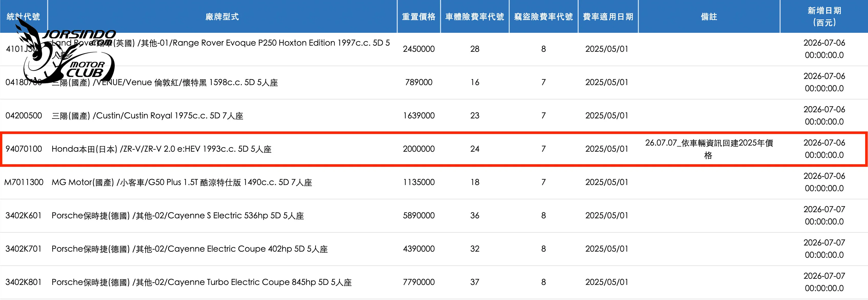Viewport: 868px width, 300px height.
Task: Select the Range Rover Evoque P250 Hoxton row
Action: 434,49
